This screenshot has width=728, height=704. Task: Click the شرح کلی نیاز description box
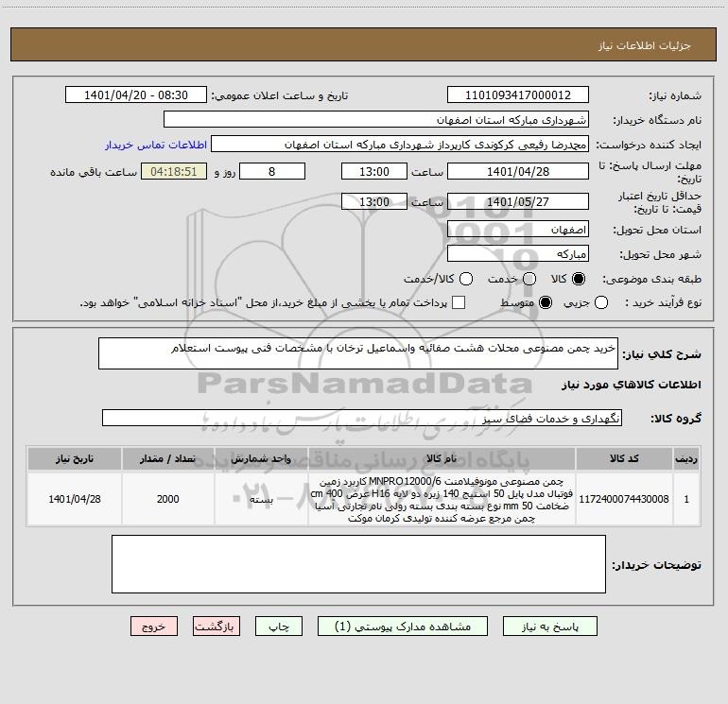[x=358, y=353]
